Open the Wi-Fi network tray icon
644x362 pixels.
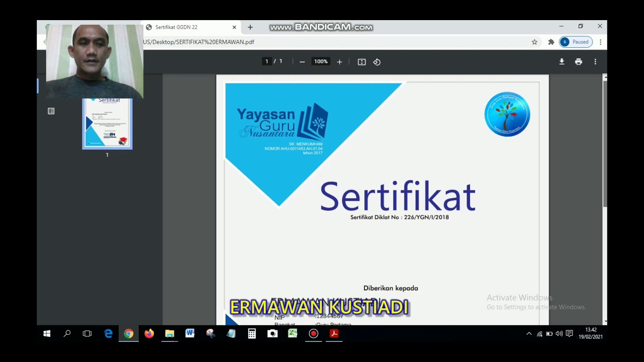[539, 333]
